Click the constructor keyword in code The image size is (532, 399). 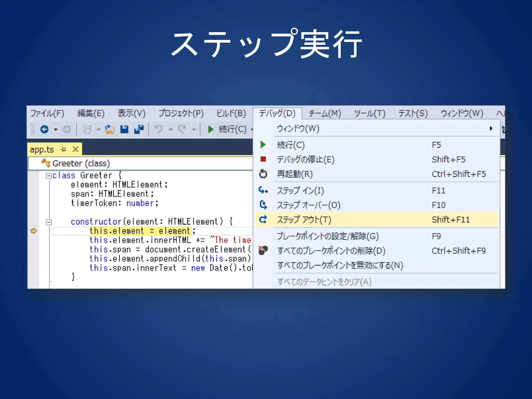tap(96, 222)
